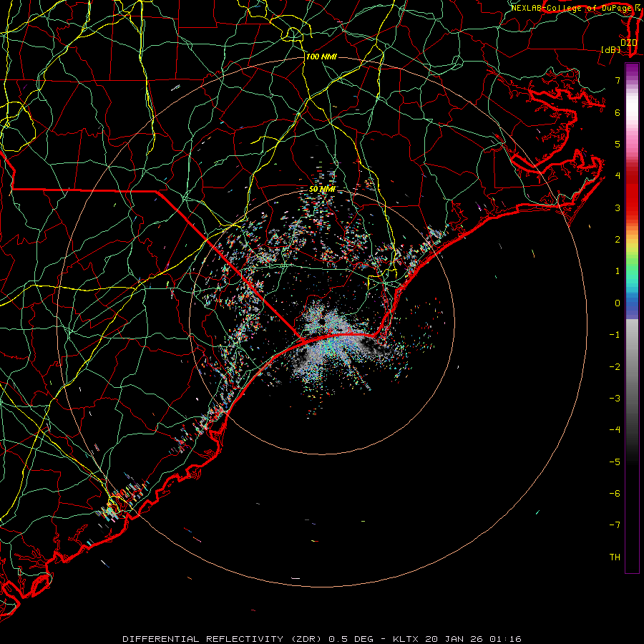Click the legend value -6
The image size is (644, 644).
click(x=615, y=494)
